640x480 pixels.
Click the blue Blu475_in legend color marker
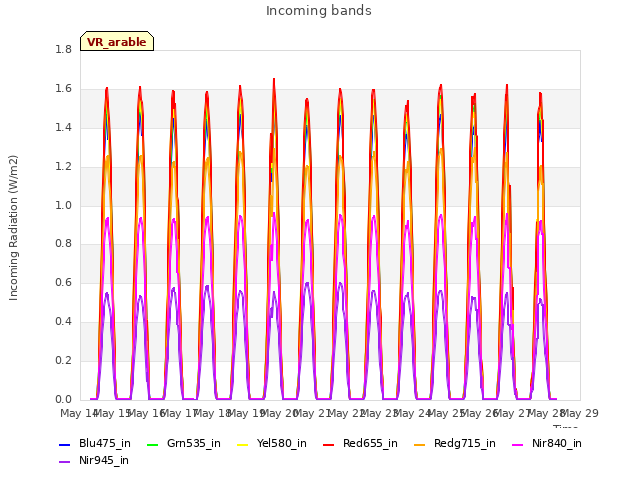point(64,444)
